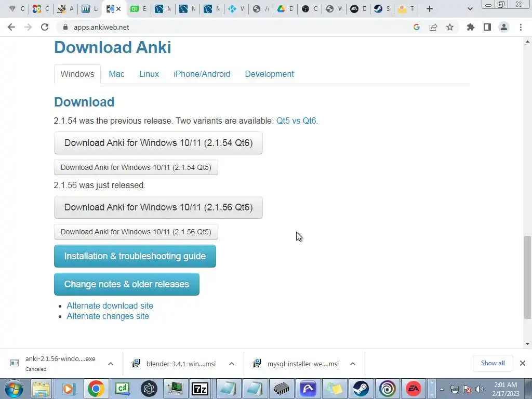Open the Chrome three-dot menu
Viewport: 532px width, 399px height.
pos(521,27)
